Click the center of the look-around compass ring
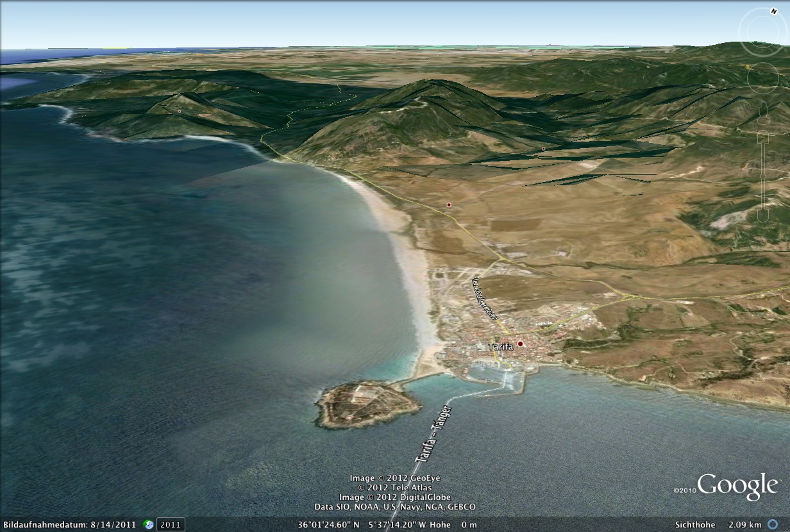790x532 pixels. 763,32
